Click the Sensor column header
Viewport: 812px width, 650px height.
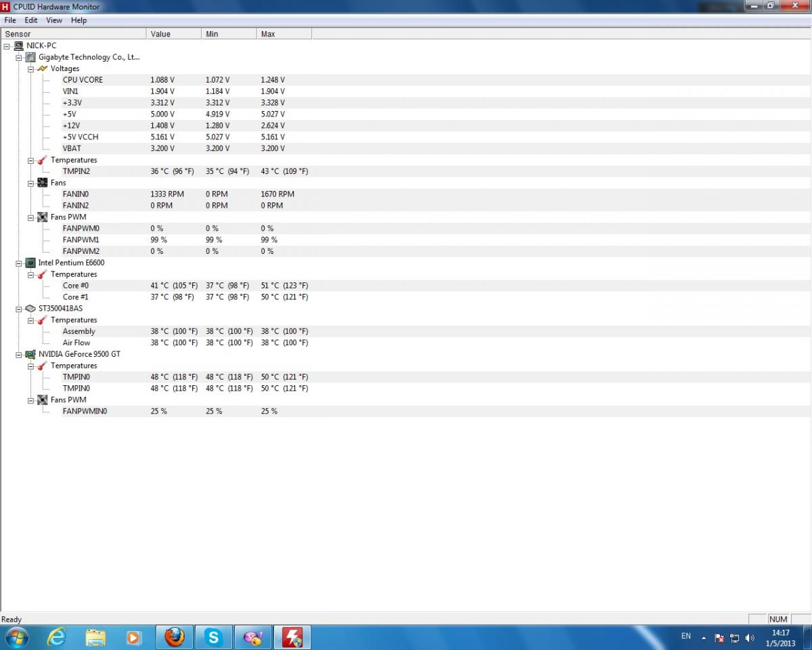pyautogui.click(x=73, y=34)
